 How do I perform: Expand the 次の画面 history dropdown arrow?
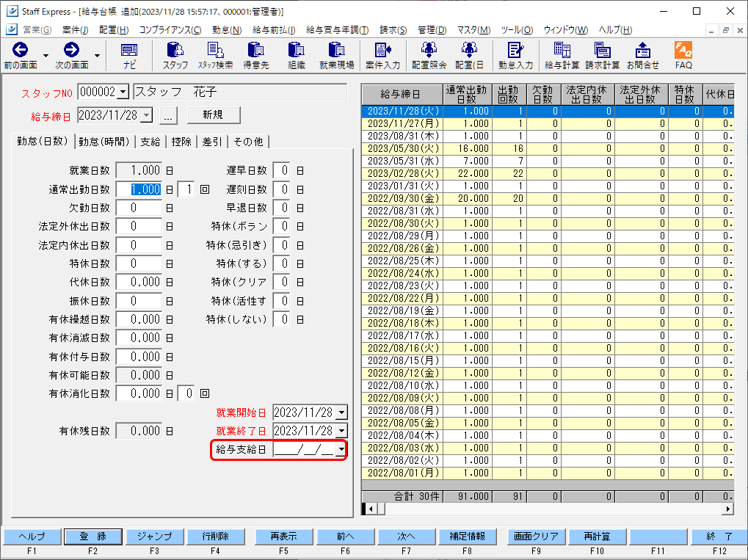coord(98,56)
